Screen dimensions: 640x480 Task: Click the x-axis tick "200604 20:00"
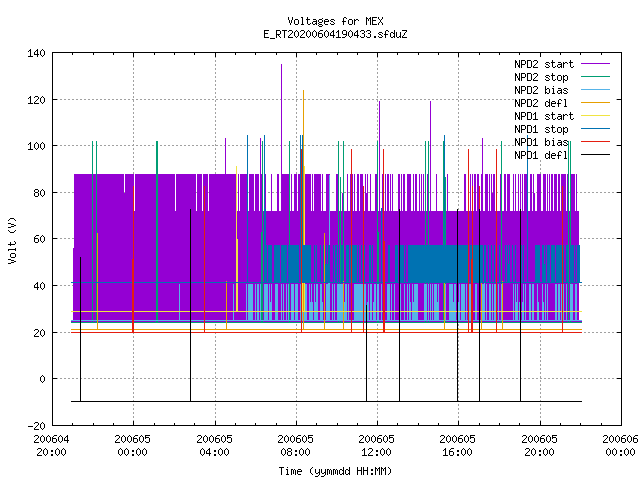(x=51, y=445)
